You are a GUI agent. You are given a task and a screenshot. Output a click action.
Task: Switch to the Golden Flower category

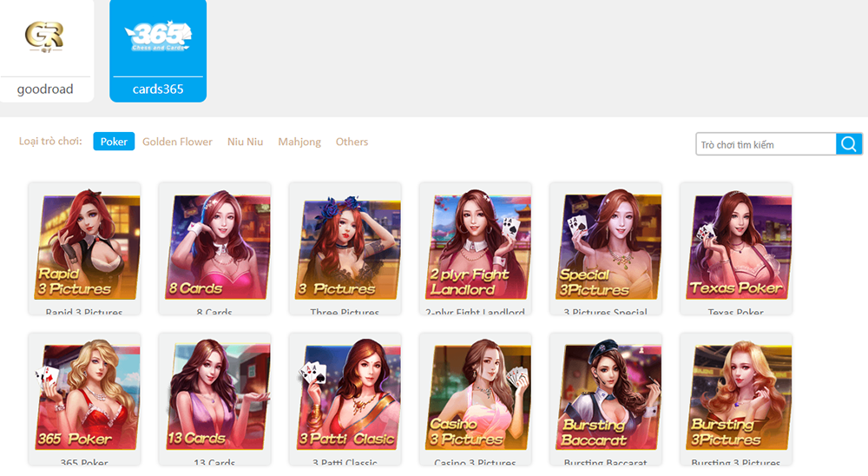[x=177, y=142]
